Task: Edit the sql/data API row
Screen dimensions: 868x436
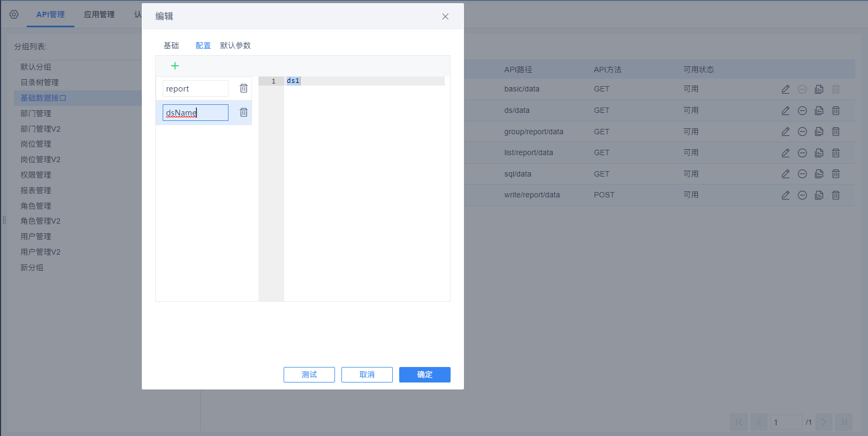Action: [x=786, y=174]
